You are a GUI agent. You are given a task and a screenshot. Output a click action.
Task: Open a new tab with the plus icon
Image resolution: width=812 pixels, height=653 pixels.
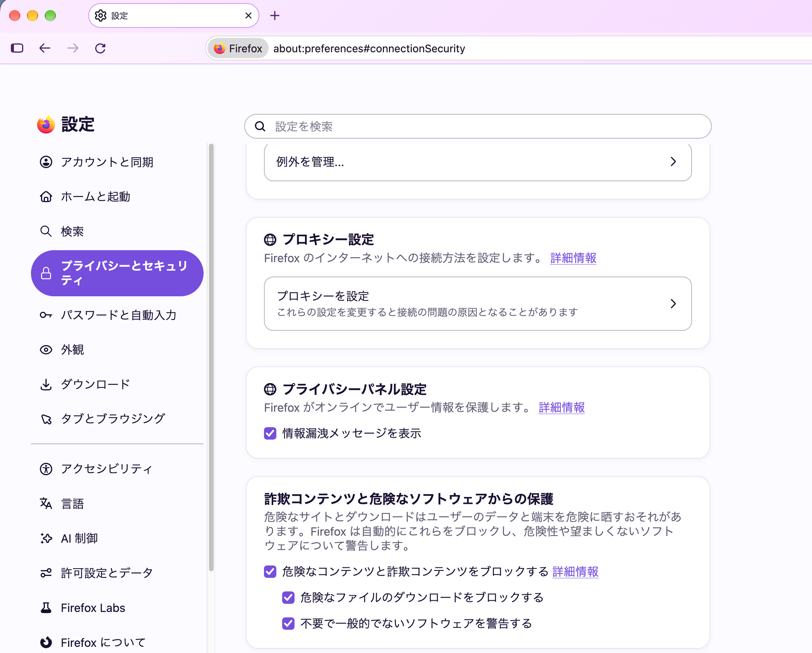tap(275, 15)
